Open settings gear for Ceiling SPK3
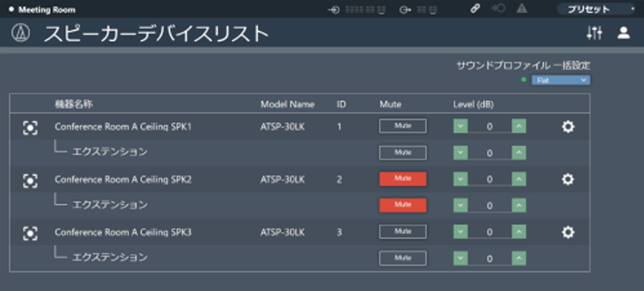Screen dimensions: 644x291 click(x=568, y=232)
